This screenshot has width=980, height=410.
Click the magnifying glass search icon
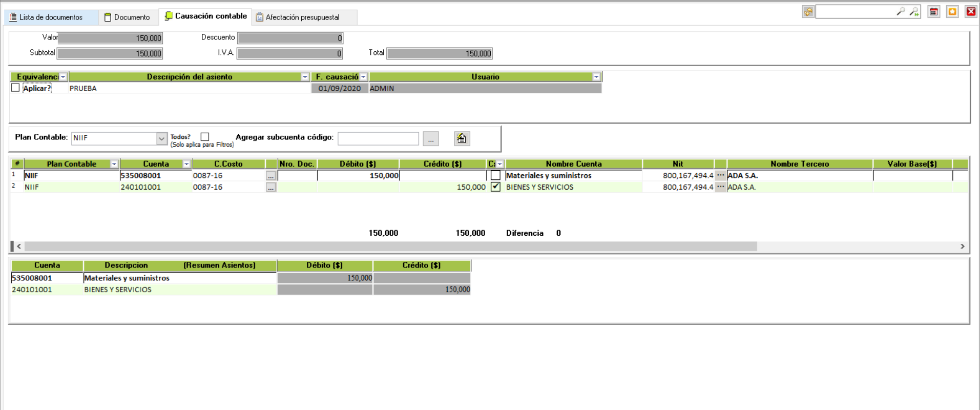[x=900, y=12]
